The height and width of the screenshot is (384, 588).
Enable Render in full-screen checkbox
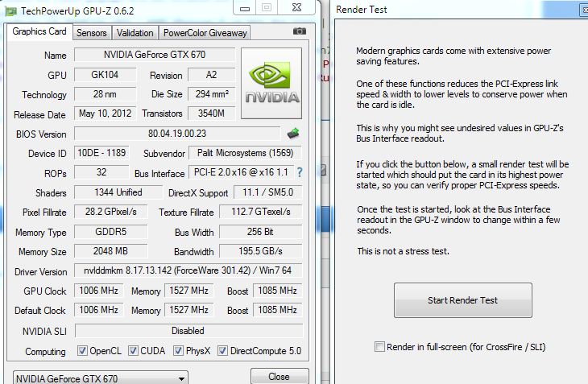tap(379, 347)
